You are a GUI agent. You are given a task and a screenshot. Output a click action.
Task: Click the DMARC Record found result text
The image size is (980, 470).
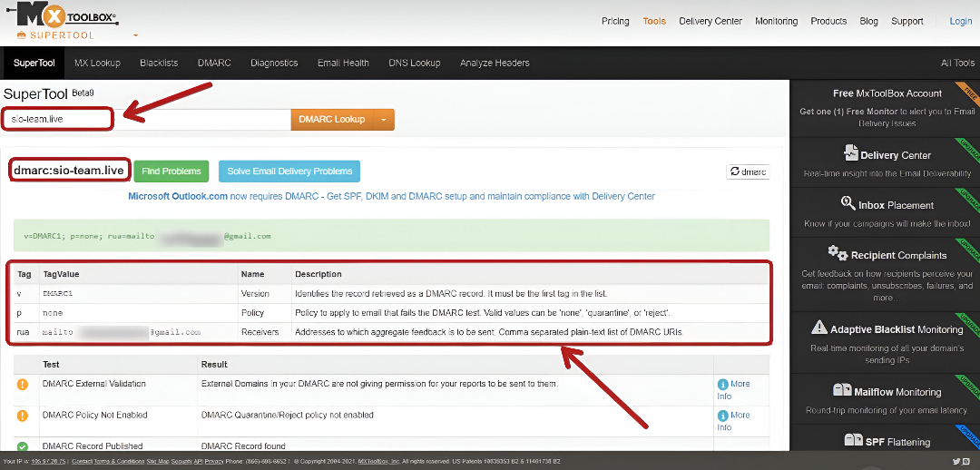[243, 446]
